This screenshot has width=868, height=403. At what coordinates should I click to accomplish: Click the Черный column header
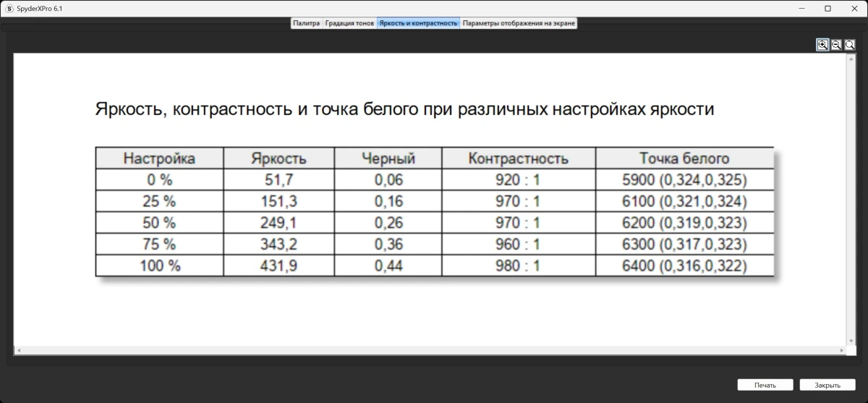coord(388,158)
